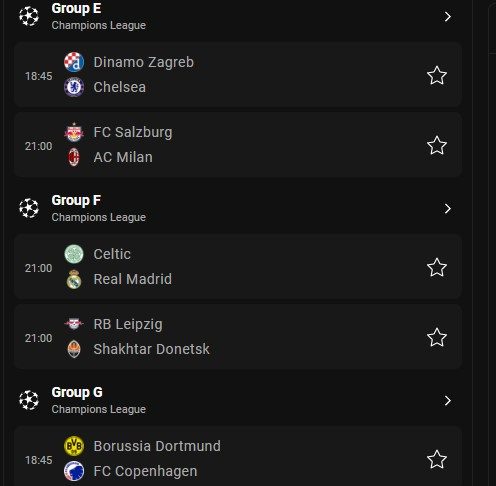Image resolution: width=496 pixels, height=486 pixels.
Task: Favorite the Dinamo Zagreb vs Chelsea match
Action: (x=437, y=75)
